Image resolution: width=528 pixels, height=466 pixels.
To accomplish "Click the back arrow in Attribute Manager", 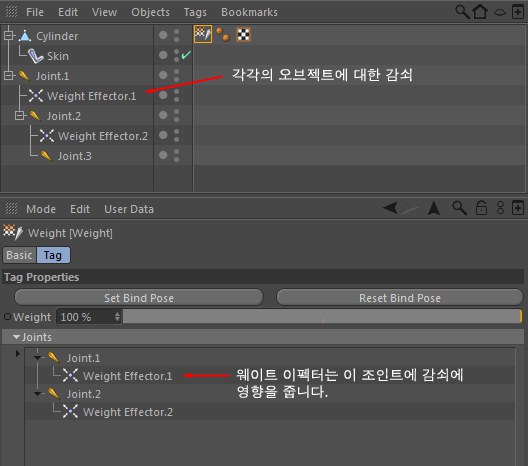I will [x=391, y=208].
